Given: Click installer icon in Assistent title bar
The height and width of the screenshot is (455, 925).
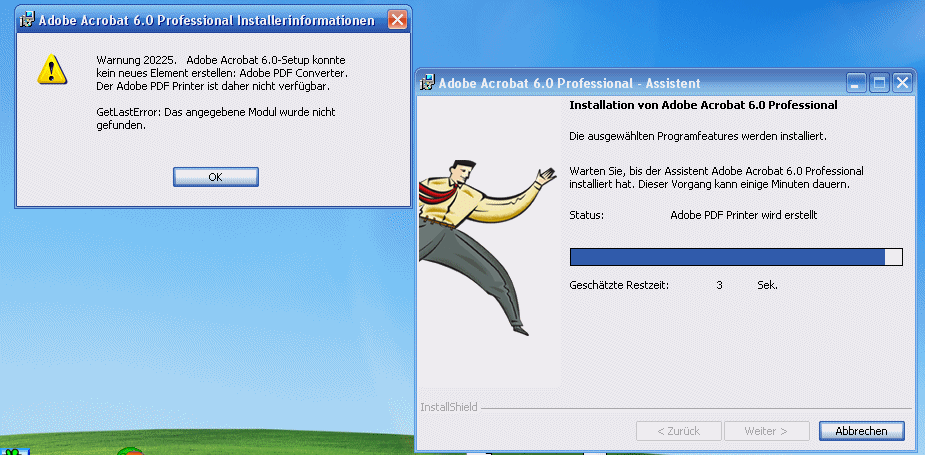Looking at the screenshot, I should 427,83.
